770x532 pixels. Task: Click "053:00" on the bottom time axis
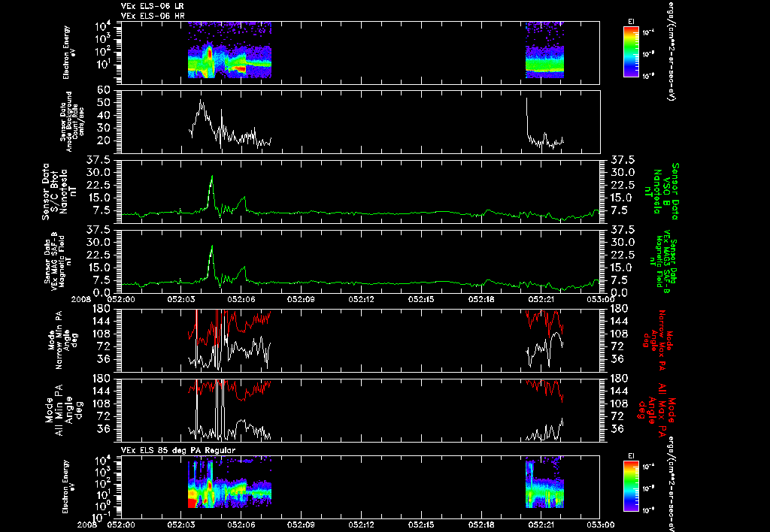(601, 524)
